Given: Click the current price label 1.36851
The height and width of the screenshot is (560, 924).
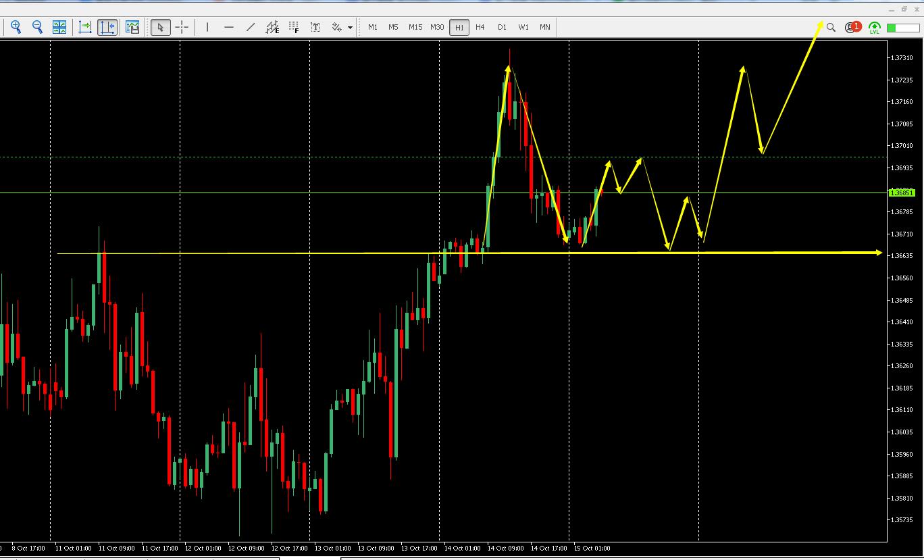Looking at the screenshot, I should coord(901,193).
